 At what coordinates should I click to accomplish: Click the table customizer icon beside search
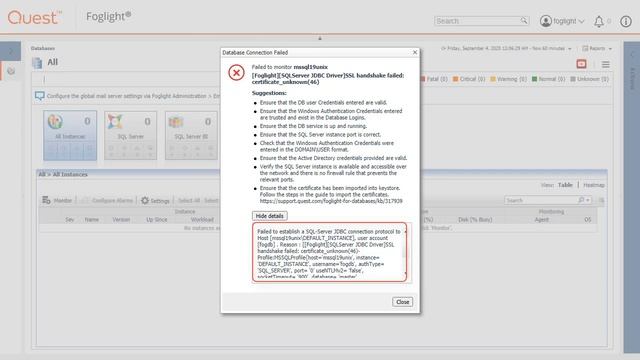pyautogui.click(x=601, y=200)
